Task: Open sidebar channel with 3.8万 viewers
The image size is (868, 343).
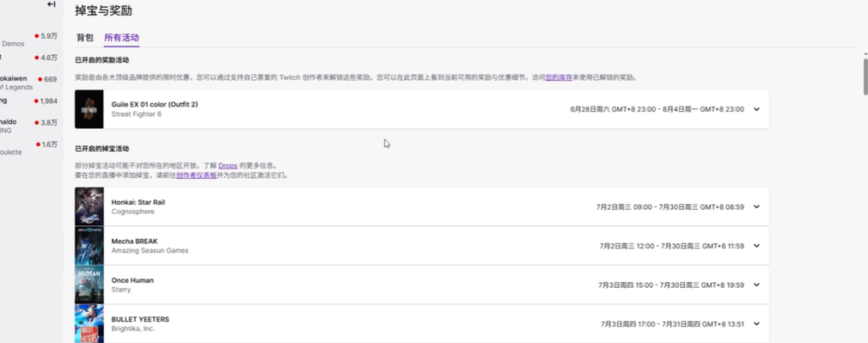Action: tap(29, 125)
